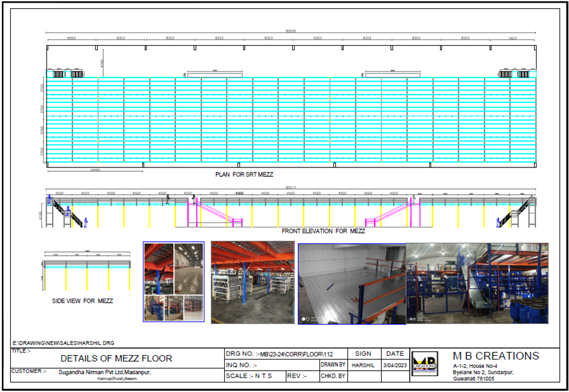Click the DETAILS OF MEZZ FLOOR title
Image resolution: width=569 pixels, height=392 pixels.
pyautogui.click(x=116, y=358)
